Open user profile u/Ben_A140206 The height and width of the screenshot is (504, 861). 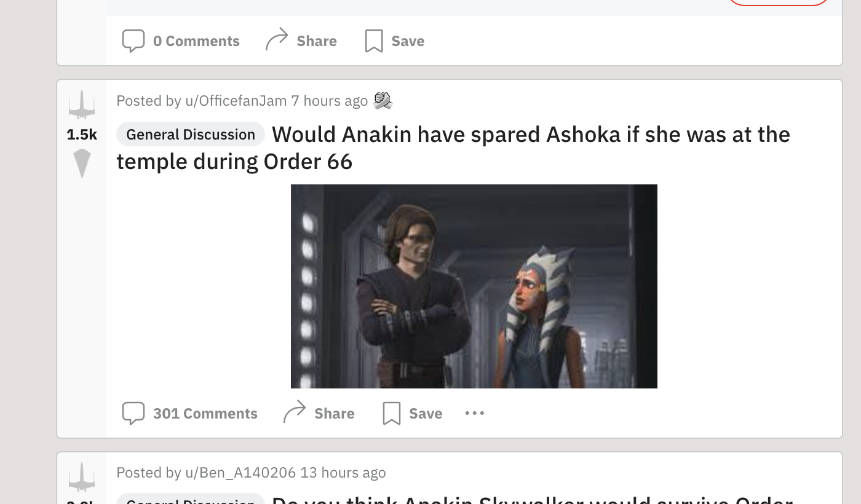click(x=240, y=472)
